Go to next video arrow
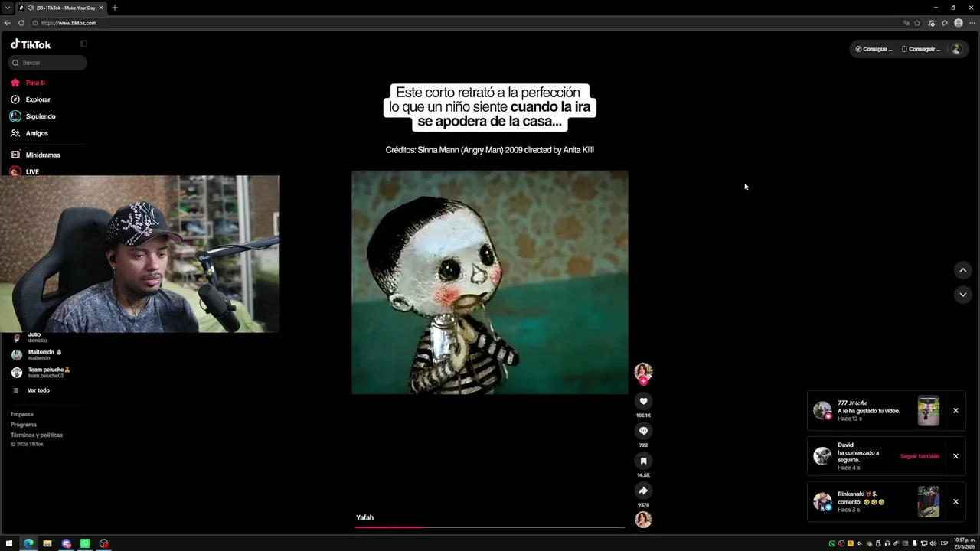Viewport: 980px width, 551px height. tap(963, 295)
